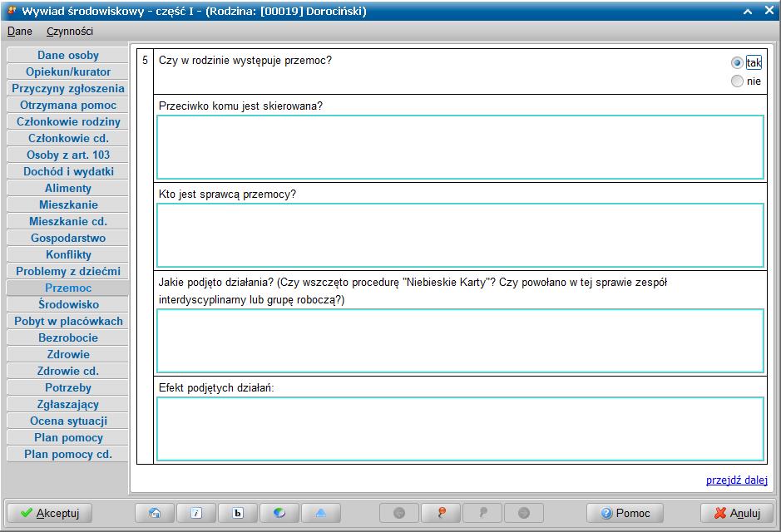
Task: Switch to Otrzymana pomoc tab
Action: pos(68,105)
